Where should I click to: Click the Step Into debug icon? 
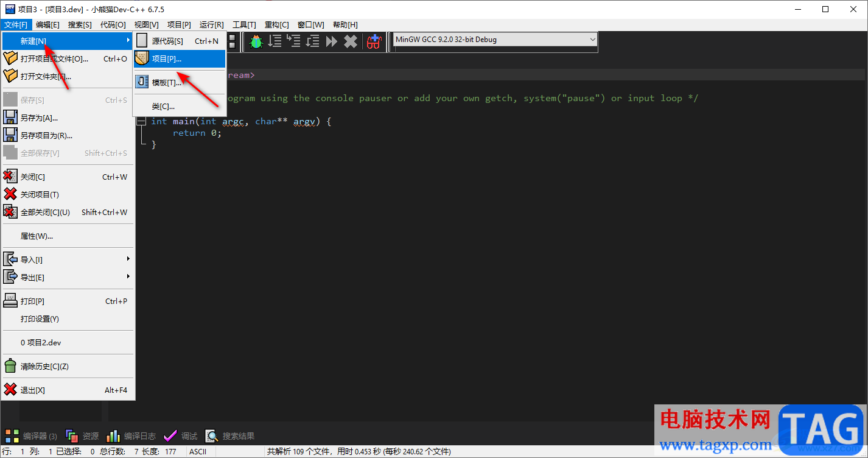click(x=294, y=41)
